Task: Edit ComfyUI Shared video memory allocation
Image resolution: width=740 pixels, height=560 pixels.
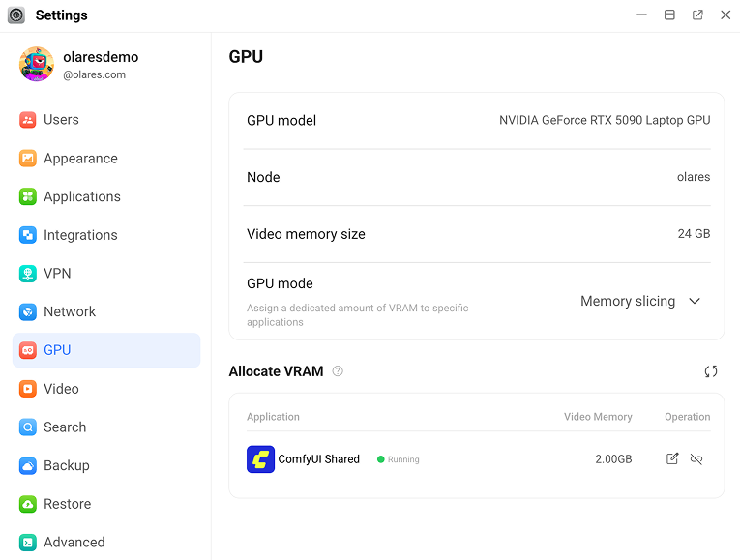Action: (x=672, y=459)
